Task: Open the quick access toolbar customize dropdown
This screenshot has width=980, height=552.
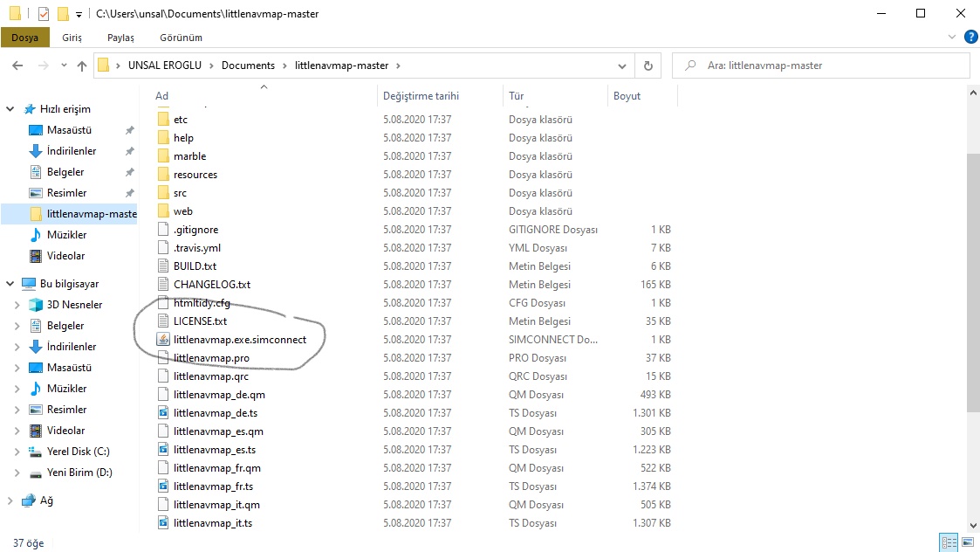Action: pos(79,14)
